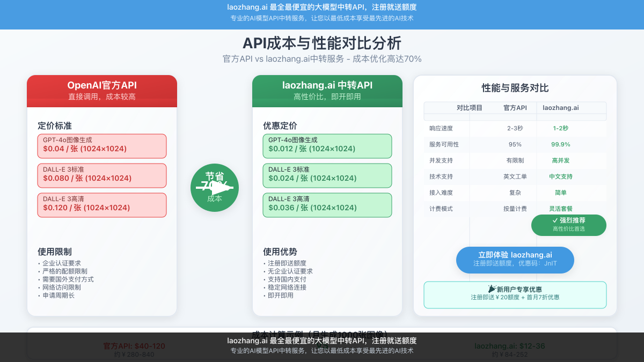644x362 pixels.
Task: Click the 性能与服务对比 panel title
Action: [515, 88]
